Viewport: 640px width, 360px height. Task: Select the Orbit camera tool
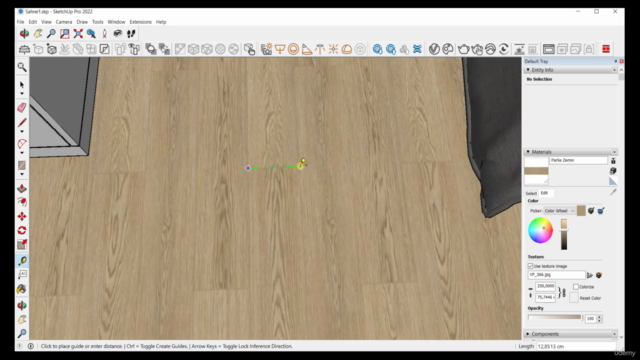[24, 33]
